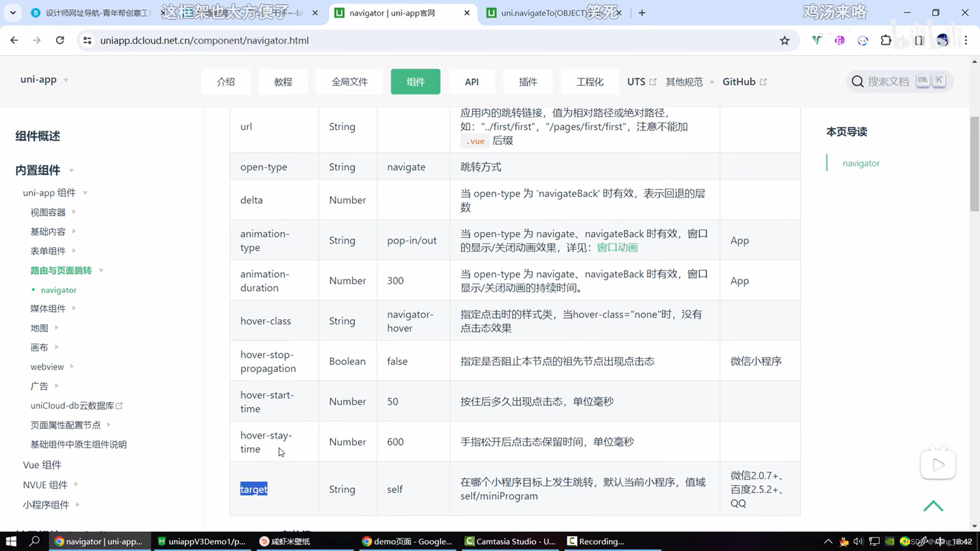Open the 窗口动画 link

click(x=617, y=247)
